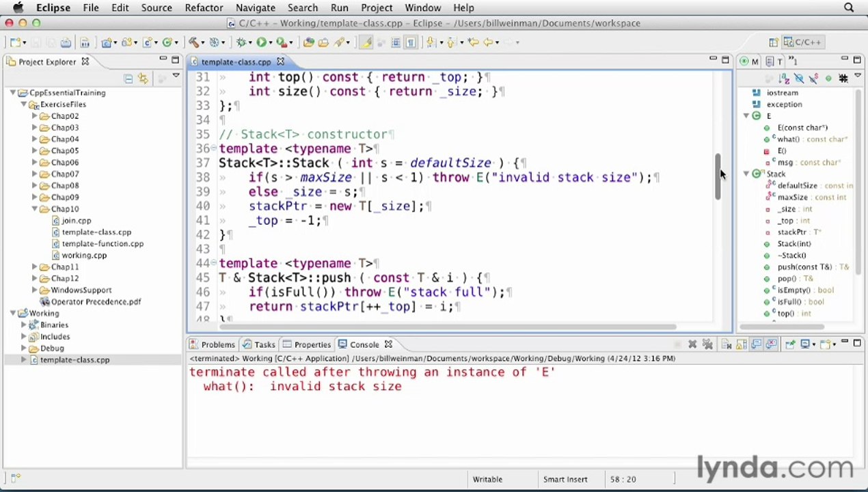Close the Console tab
Viewport: 868px width, 492px height.
pos(388,344)
